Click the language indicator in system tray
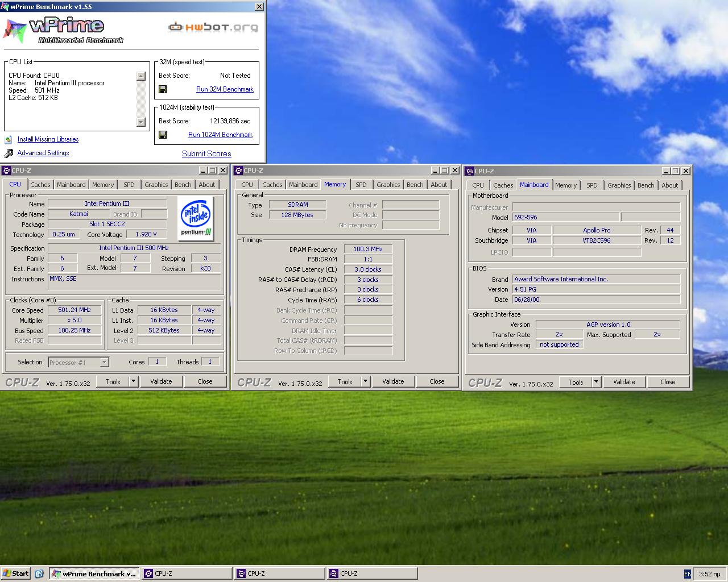 687,573
